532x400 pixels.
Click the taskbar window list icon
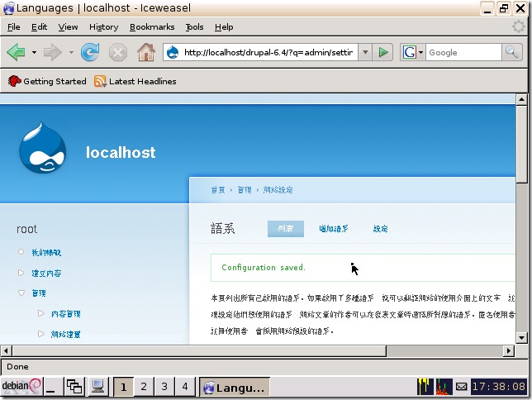click(x=74, y=387)
